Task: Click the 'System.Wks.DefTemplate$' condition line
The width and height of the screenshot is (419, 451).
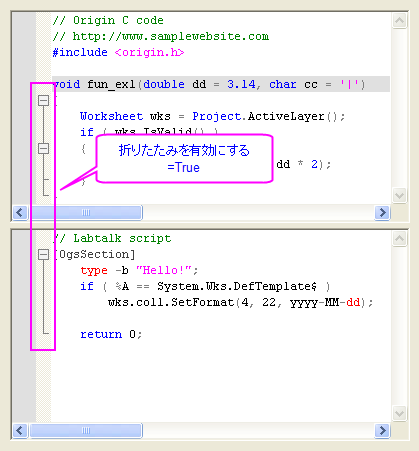Action: 205,286
